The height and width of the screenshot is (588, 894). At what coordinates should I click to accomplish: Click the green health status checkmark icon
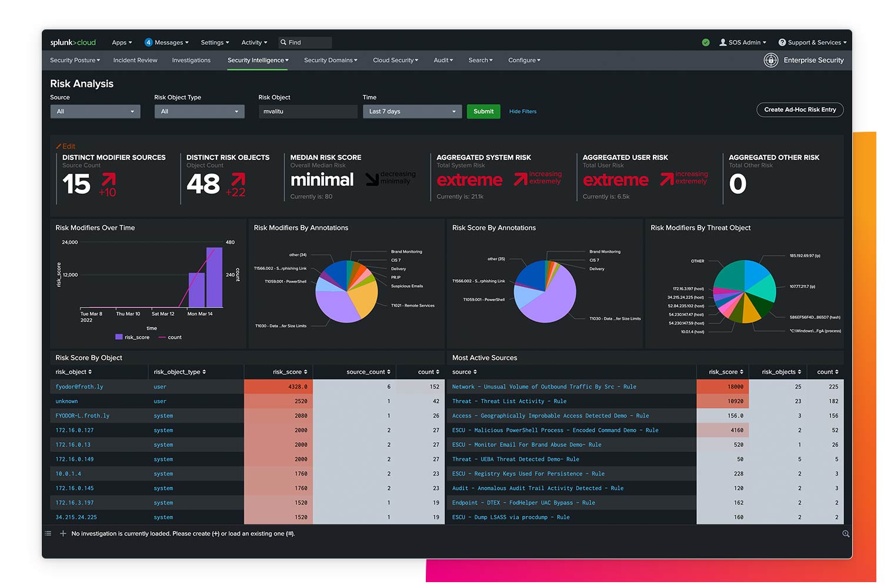tap(706, 42)
